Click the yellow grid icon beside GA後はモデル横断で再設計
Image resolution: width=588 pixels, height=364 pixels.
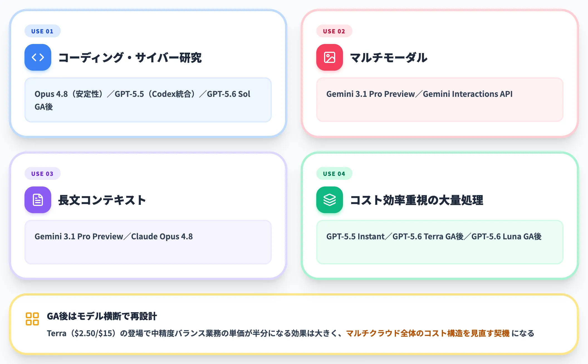(x=32, y=319)
